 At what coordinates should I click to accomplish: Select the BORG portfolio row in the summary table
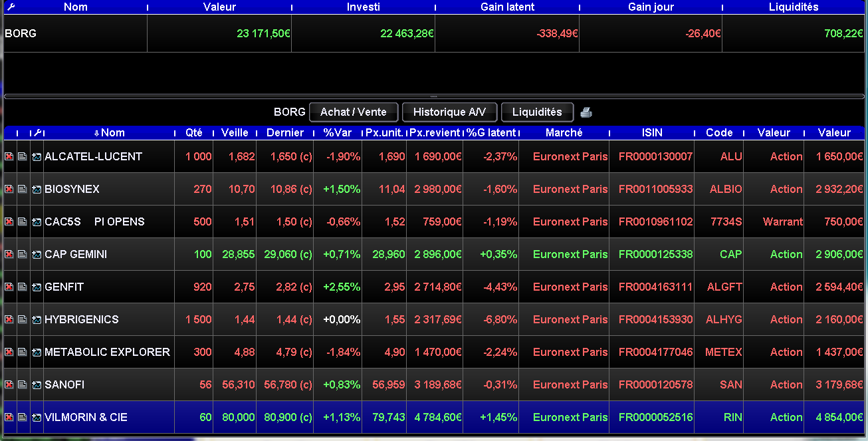(x=434, y=33)
